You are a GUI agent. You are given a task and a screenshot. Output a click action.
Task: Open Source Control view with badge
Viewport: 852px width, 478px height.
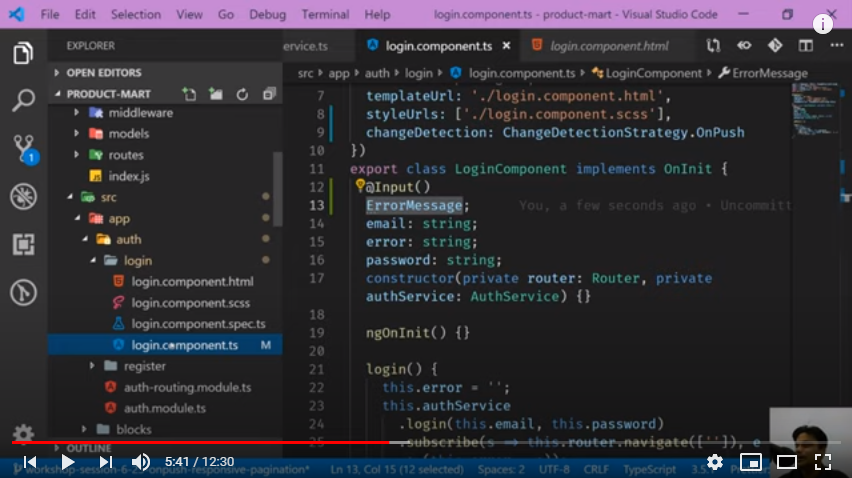23,149
